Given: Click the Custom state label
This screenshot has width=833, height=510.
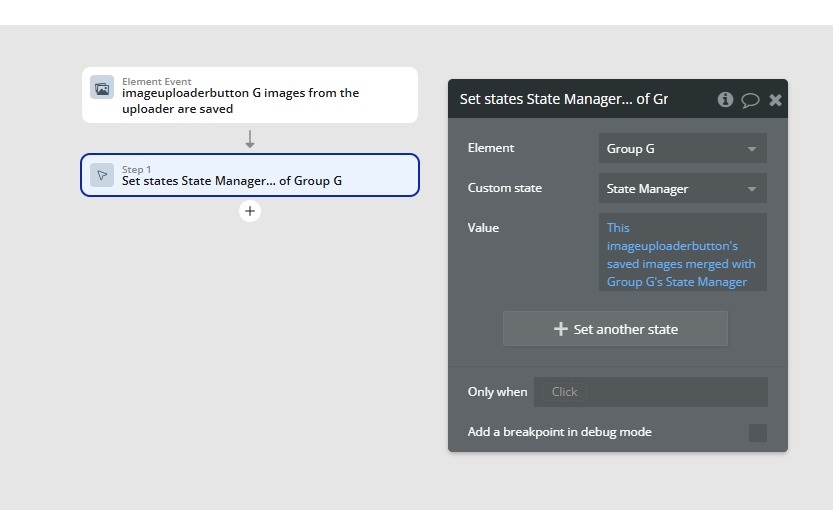Looking at the screenshot, I should [x=506, y=188].
